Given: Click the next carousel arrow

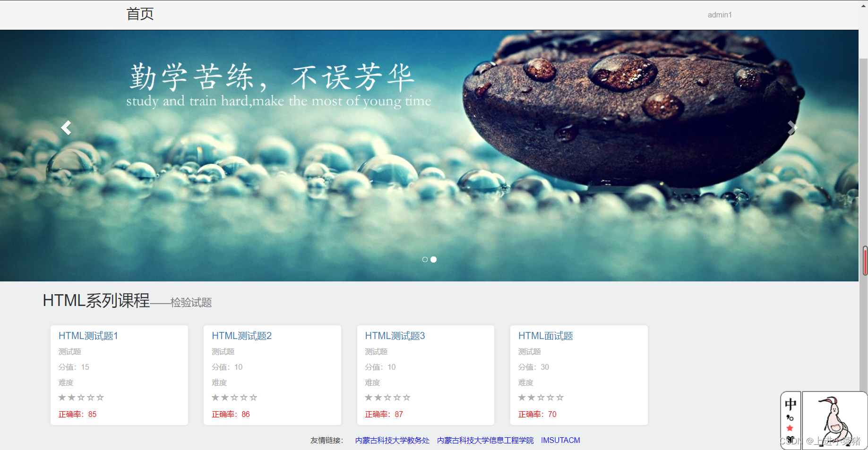Looking at the screenshot, I should (x=792, y=127).
